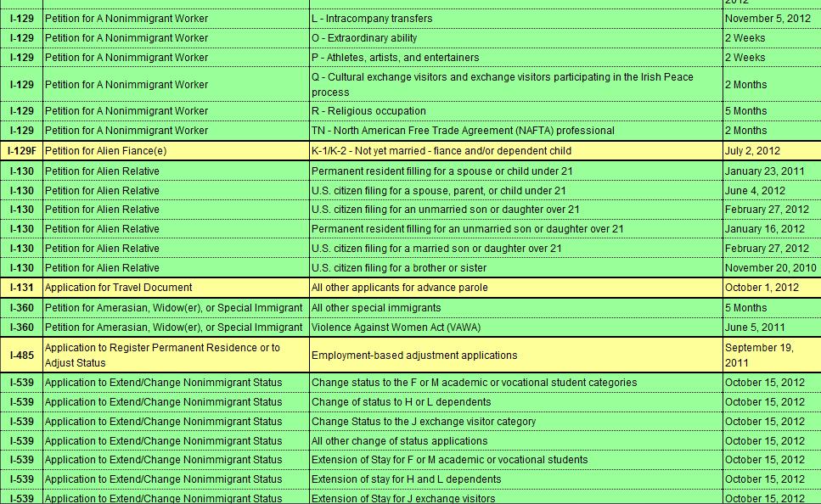This screenshot has height=504, width=821.
Task: Select the I-130 cell in brother or sister row
Action: [21, 268]
